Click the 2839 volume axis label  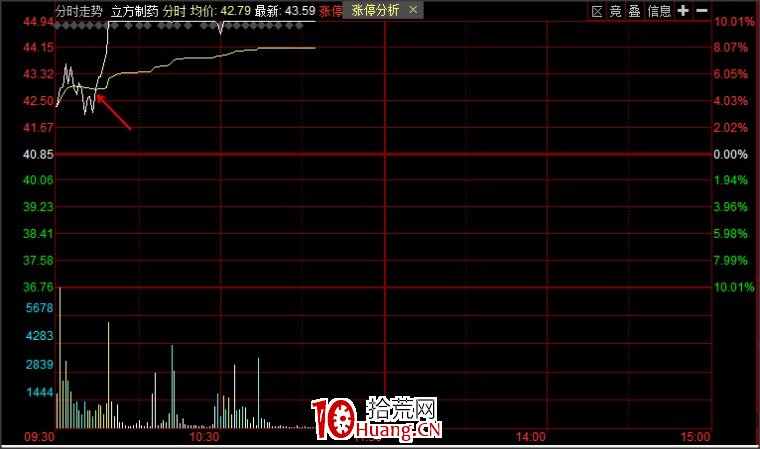point(39,365)
